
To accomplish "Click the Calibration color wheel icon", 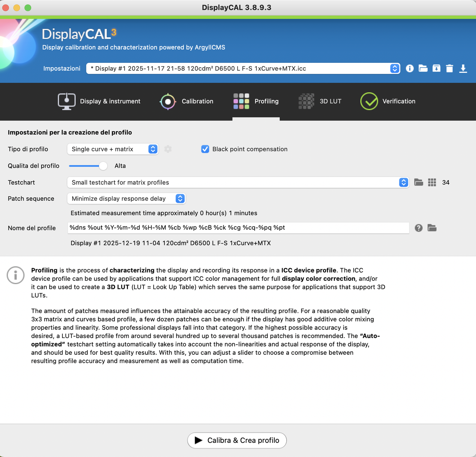I will coord(168,102).
